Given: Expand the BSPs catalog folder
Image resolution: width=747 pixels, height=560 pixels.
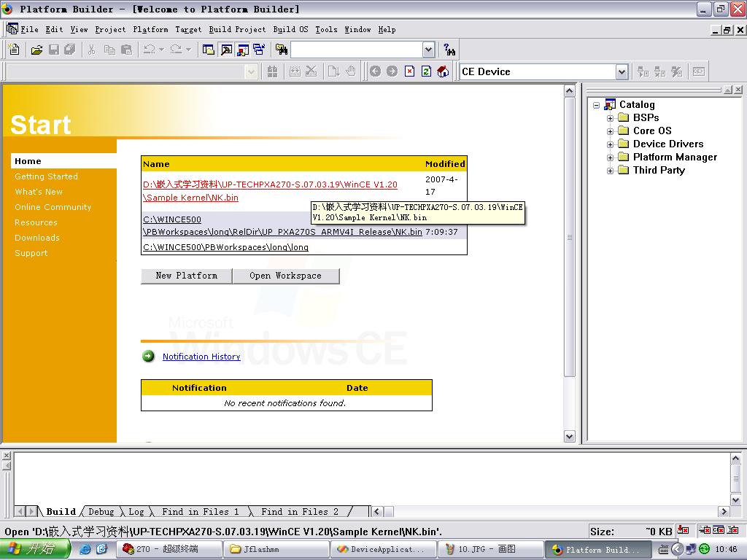Looking at the screenshot, I should coord(611,118).
